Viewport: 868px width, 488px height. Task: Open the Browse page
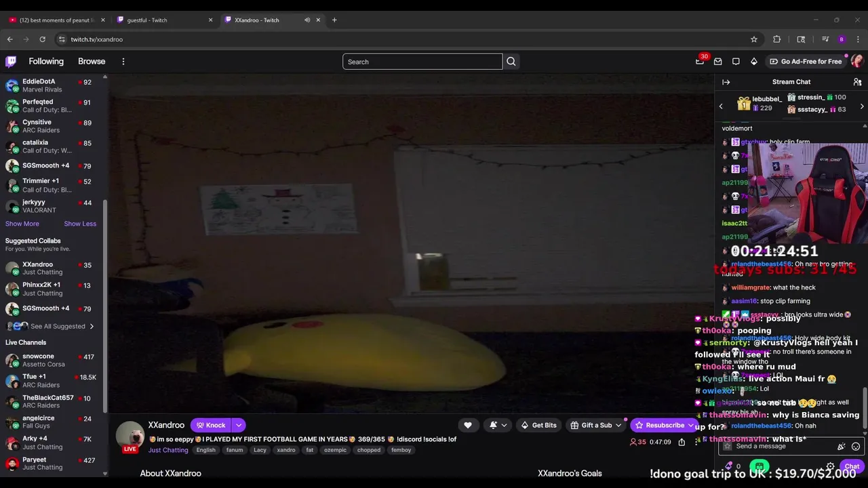(92, 62)
